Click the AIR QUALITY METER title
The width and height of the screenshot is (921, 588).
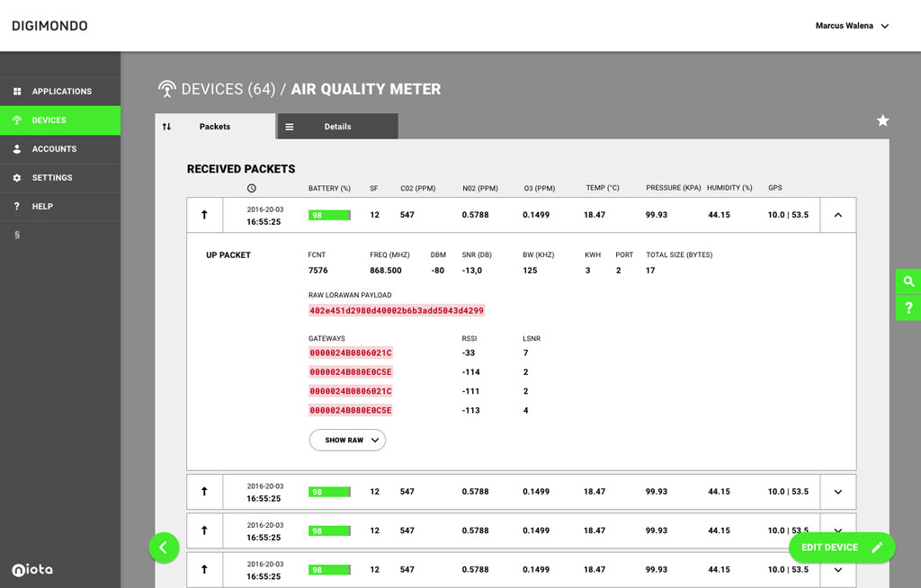[x=366, y=89]
